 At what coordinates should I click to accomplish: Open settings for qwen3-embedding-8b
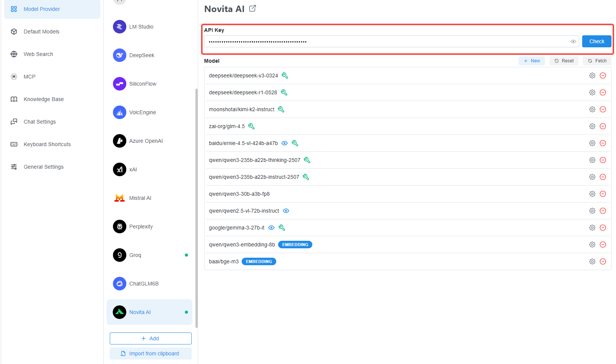(x=592, y=245)
